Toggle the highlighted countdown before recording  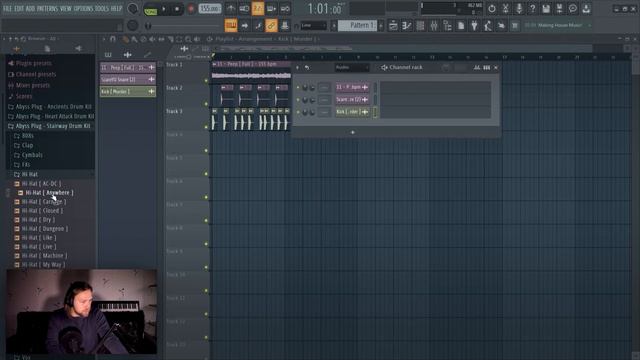click(x=258, y=9)
